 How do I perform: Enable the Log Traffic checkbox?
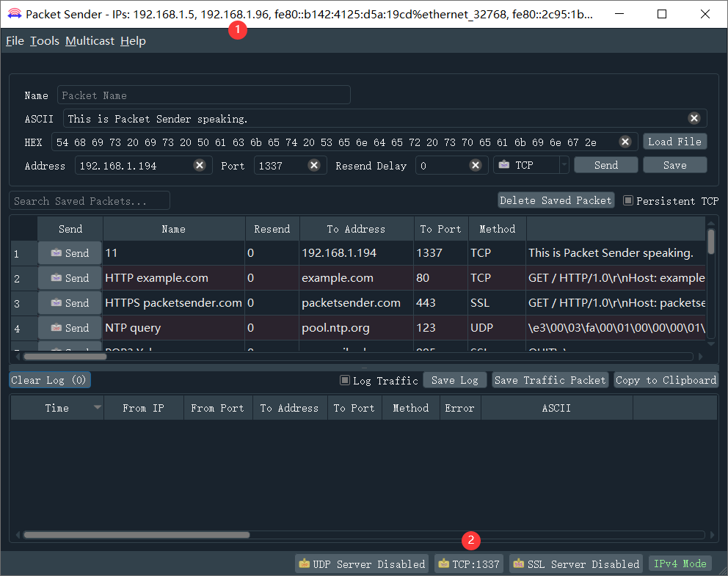click(344, 380)
